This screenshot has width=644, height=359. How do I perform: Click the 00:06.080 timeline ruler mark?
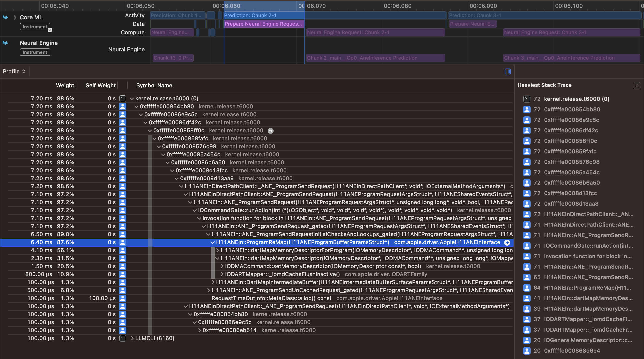coord(397,6)
